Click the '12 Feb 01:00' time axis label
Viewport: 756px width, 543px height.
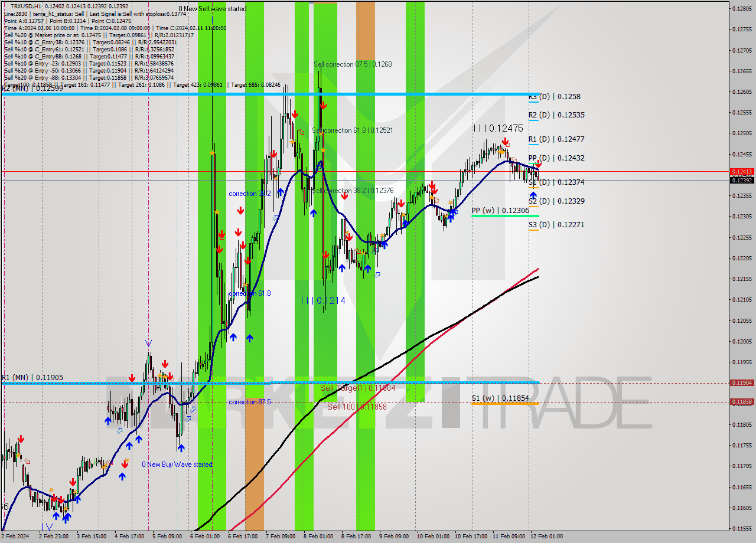(x=546, y=537)
